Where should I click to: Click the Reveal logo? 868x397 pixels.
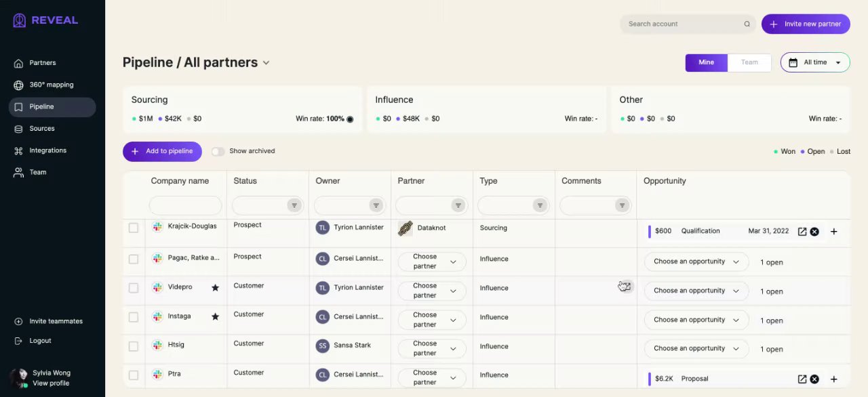[x=45, y=20]
